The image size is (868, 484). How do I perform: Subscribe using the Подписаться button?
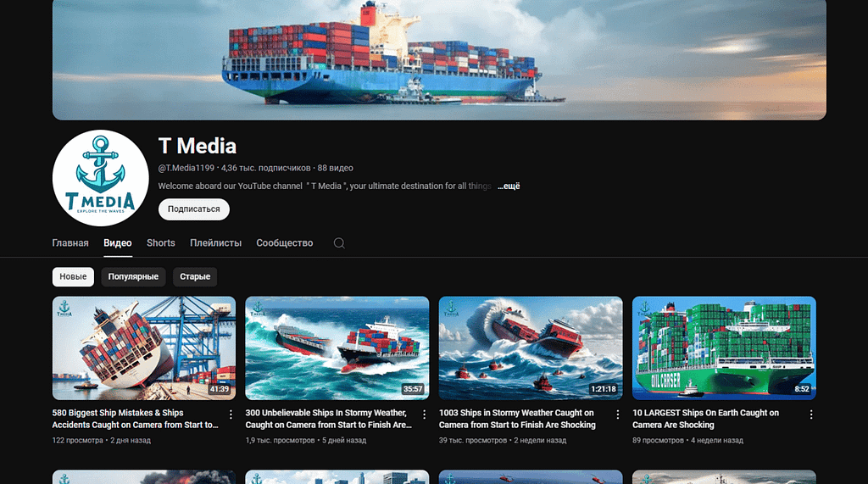[x=194, y=209]
